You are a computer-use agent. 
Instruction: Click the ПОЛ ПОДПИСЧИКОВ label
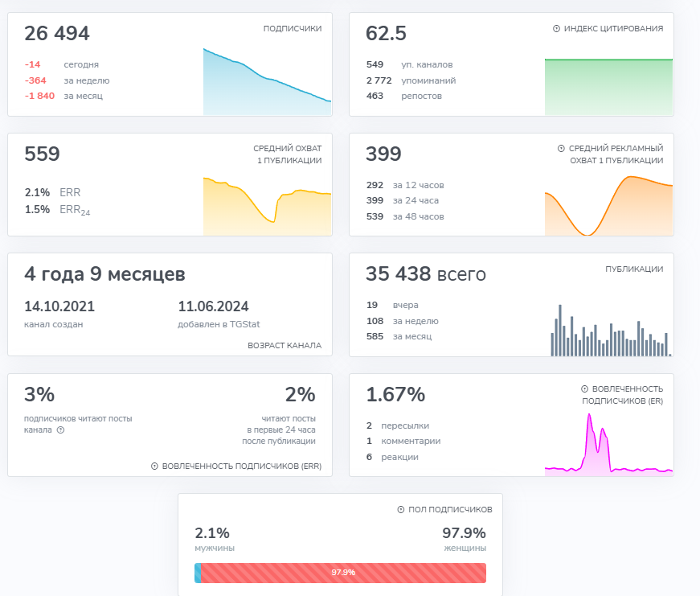coord(450,509)
